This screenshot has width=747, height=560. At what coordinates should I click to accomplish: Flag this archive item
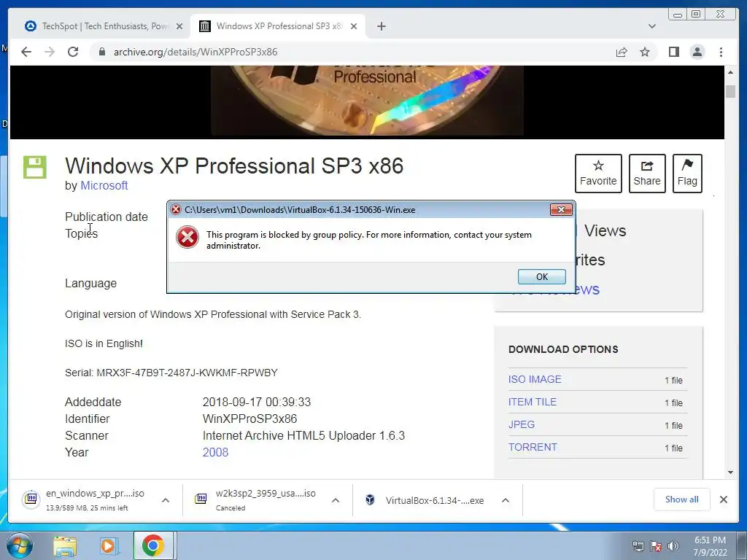[687, 174]
